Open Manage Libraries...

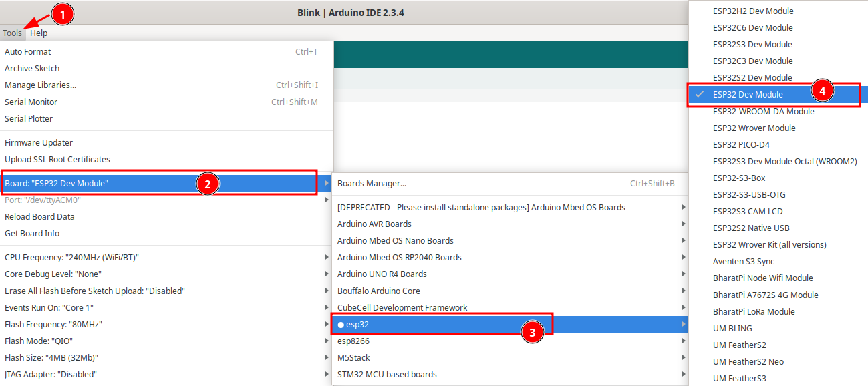coord(166,85)
